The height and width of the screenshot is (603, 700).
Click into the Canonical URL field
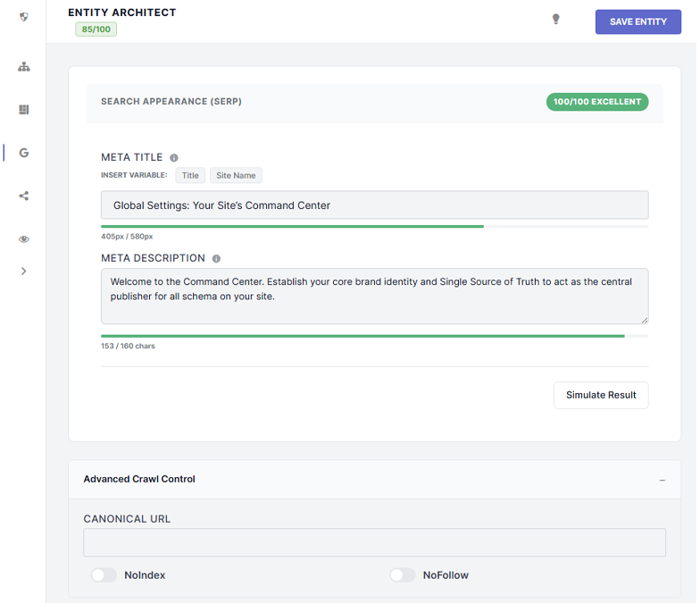coord(375,542)
